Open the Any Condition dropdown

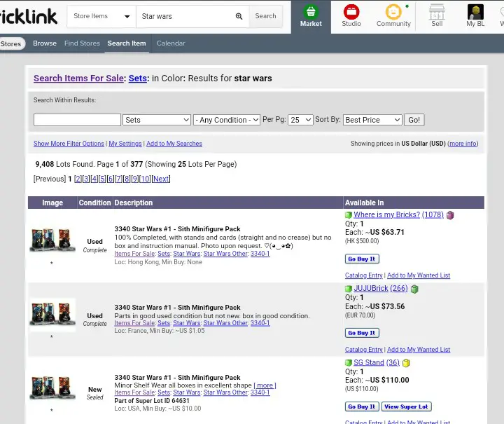coord(227,120)
